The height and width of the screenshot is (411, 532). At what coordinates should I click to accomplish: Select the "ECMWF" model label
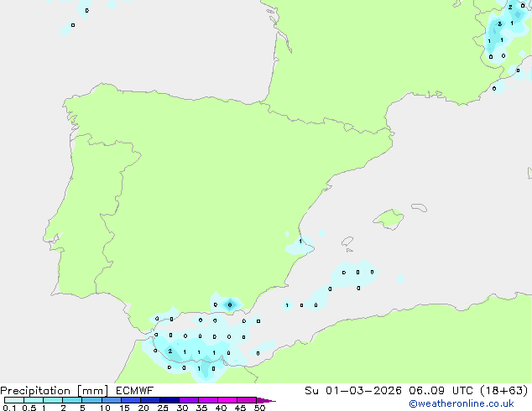[x=135, y=391]
